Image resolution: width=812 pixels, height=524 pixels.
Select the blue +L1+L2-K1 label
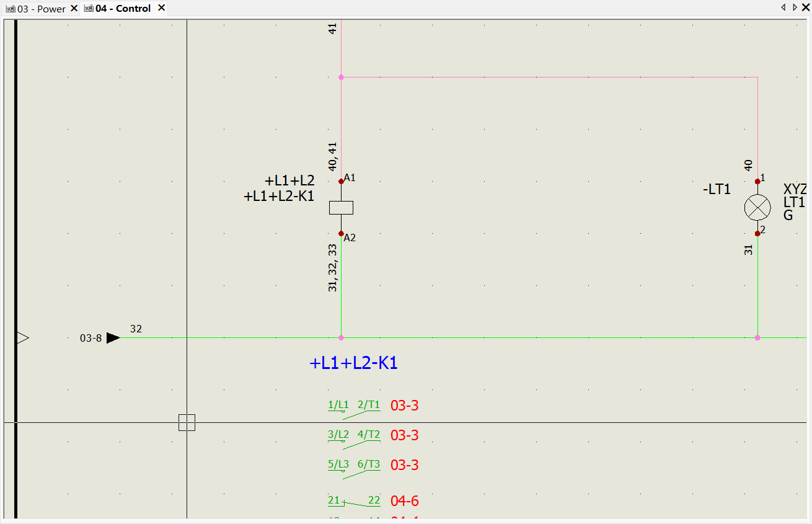pyautogui.click(x=353, y=363)
